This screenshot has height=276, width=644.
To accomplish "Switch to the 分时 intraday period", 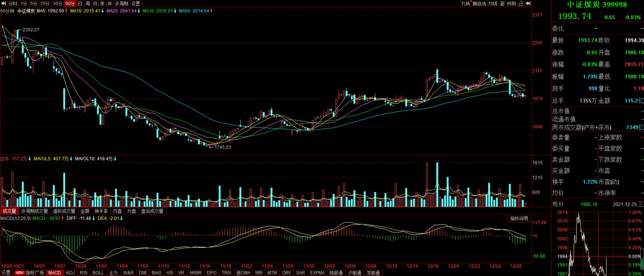I will coord(13,3).
